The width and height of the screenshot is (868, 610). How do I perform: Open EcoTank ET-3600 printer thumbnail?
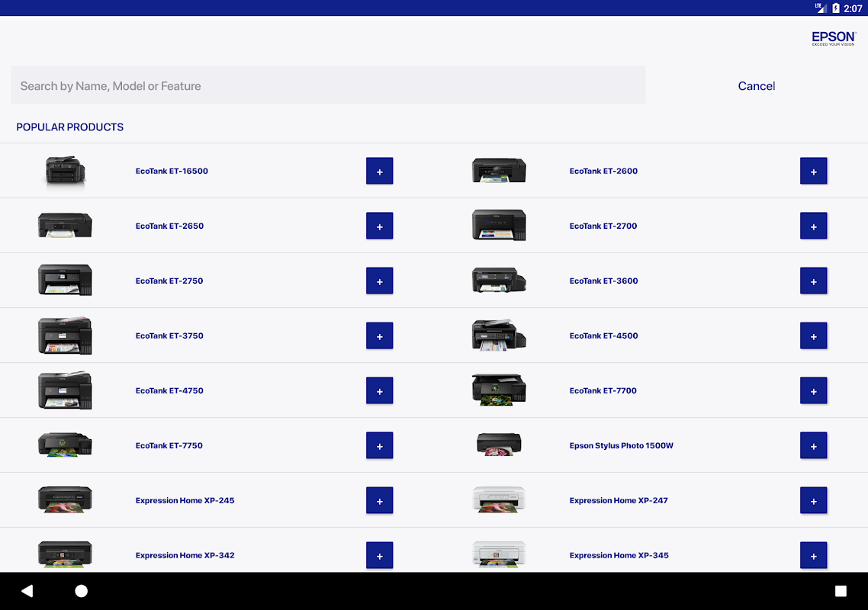tap(499, 280)
